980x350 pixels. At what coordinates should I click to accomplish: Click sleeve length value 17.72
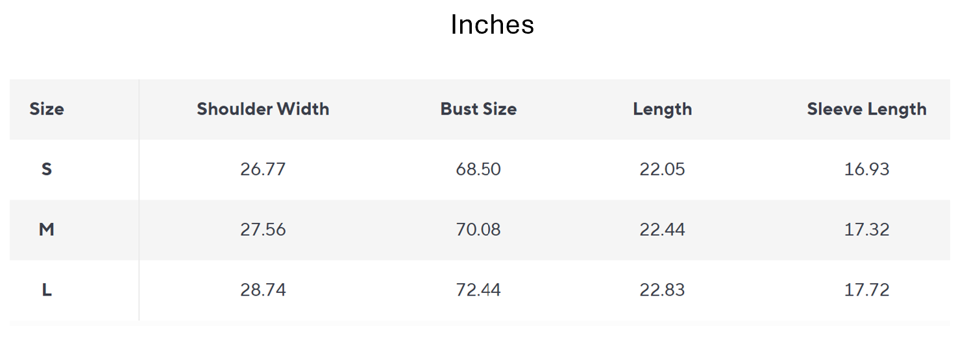866,290
